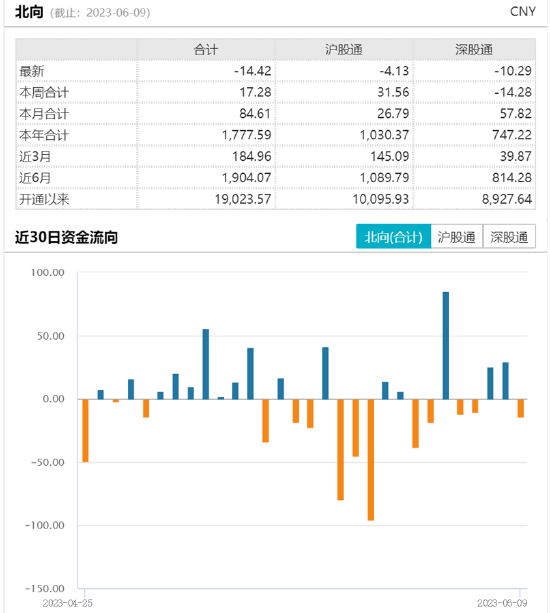Select the 本年合计 row label
This screenshot has width=550, height=613.
44,135
